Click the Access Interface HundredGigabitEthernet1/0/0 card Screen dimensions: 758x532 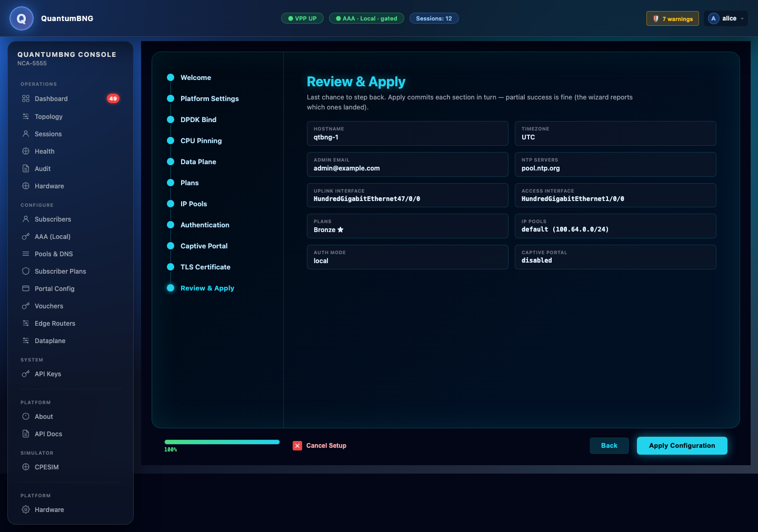pos(615,195)
